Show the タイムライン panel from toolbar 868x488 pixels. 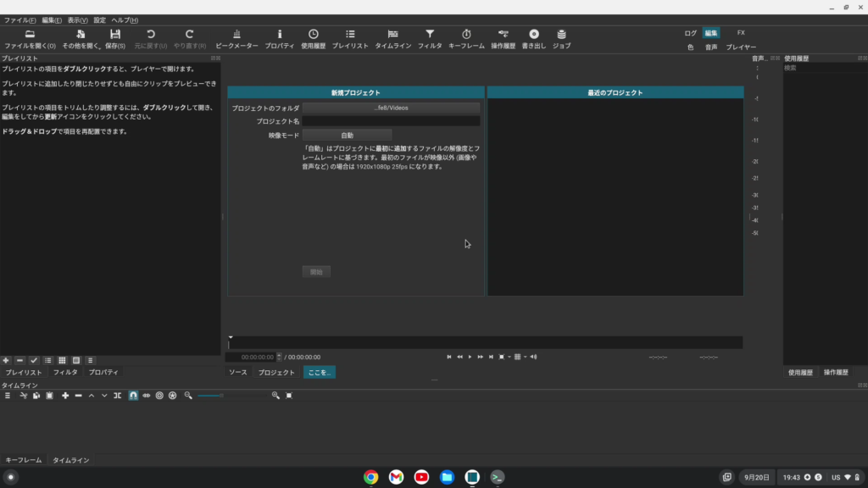pyautogui.click(x=393, y=39)
